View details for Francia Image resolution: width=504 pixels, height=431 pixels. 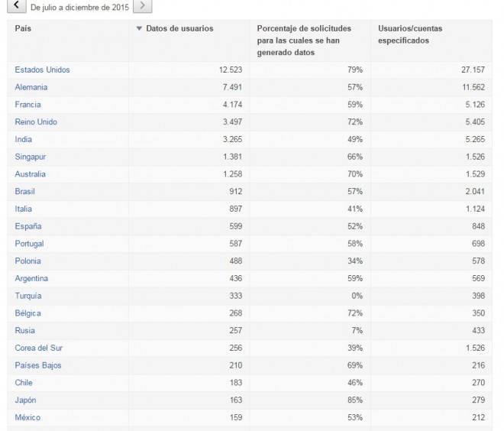(x=27, y=105)
